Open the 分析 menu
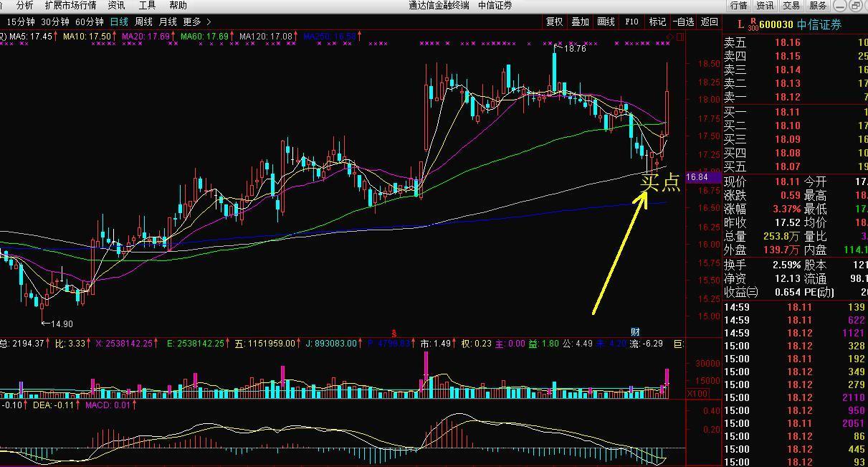The image size is (868, 467). click(24, 5)
